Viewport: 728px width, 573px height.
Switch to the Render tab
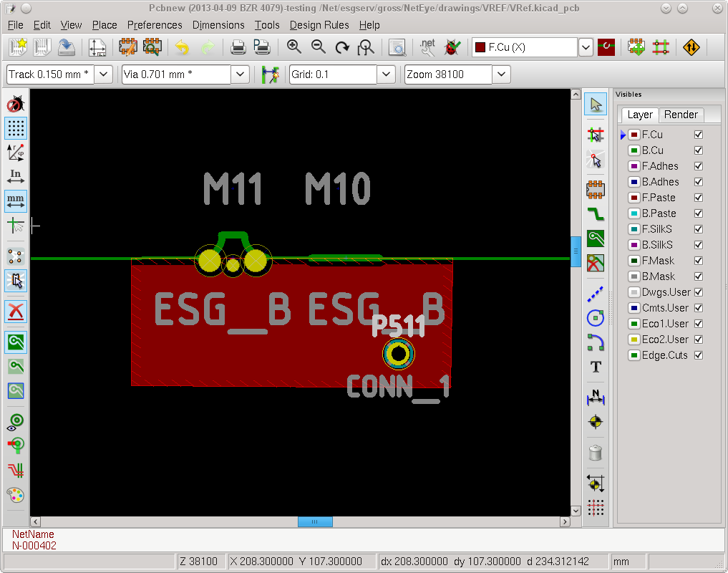click(681, 115)
